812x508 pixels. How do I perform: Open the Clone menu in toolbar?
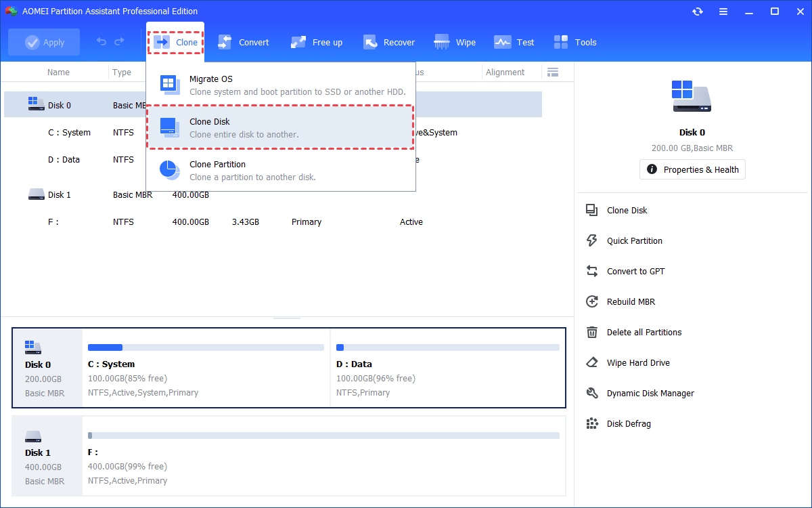click(x=176, y=42)
